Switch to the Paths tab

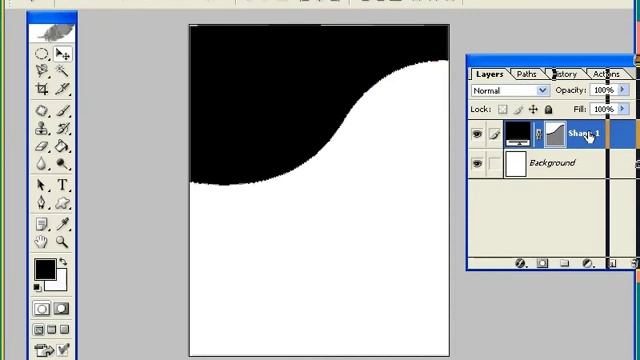tap(527, 74)
